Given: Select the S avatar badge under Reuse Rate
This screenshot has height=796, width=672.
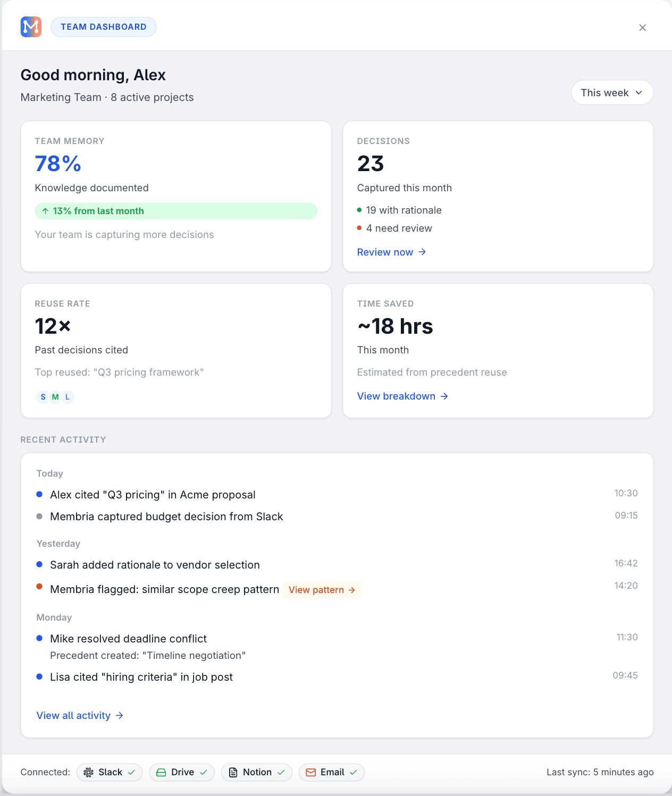Looking at the screenshot, I should [x=43, y=396].
